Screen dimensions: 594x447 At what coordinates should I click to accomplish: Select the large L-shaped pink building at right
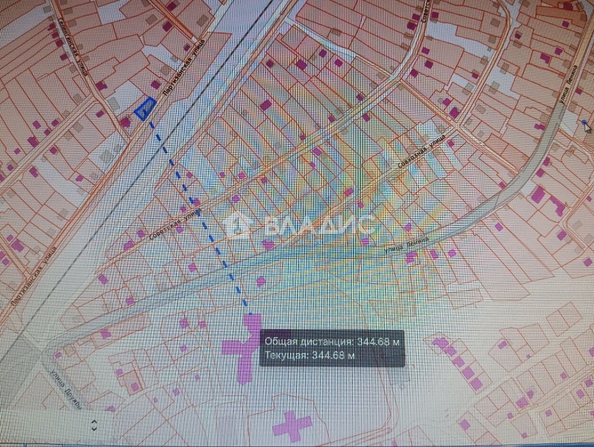[x=558, y=205]
